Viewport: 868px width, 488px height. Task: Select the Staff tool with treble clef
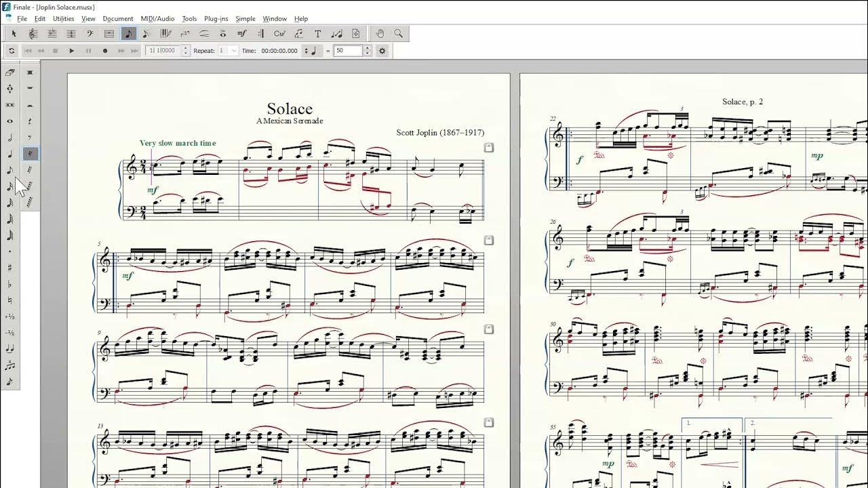[33, 33]
